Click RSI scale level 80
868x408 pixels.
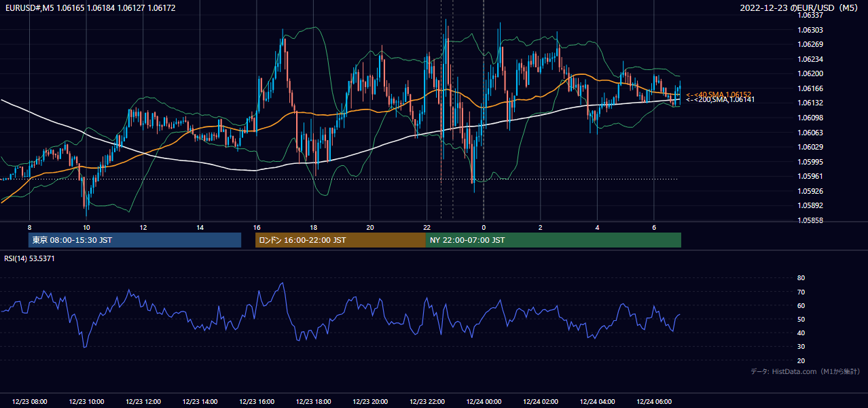point(801,278)
